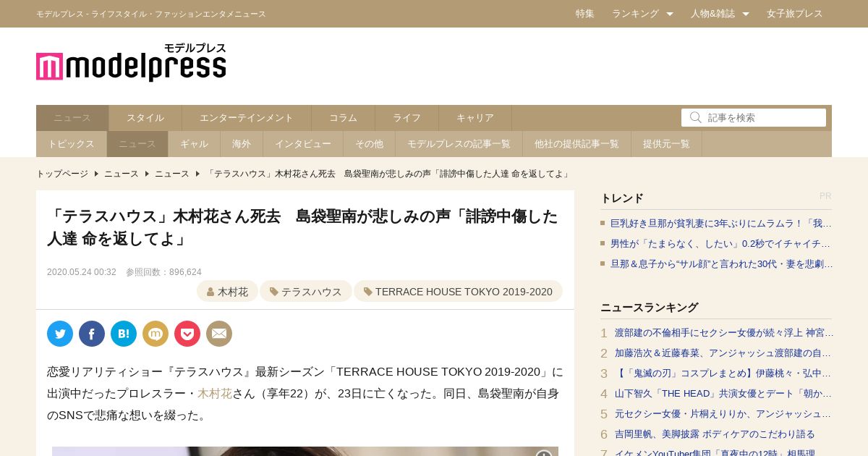Click the テラスハウス tag
Image resolution: width=868 pixels, height=456 pixels.
pos(306,292)
